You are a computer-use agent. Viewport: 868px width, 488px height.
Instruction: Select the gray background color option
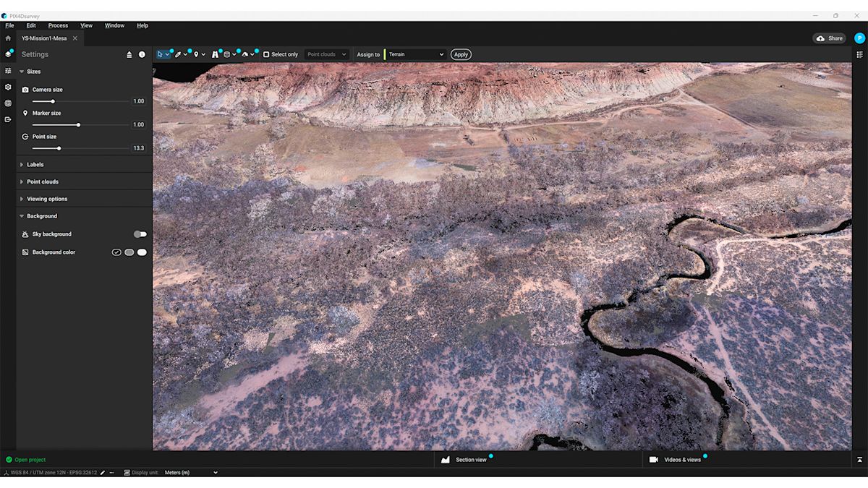coord(130,252)
